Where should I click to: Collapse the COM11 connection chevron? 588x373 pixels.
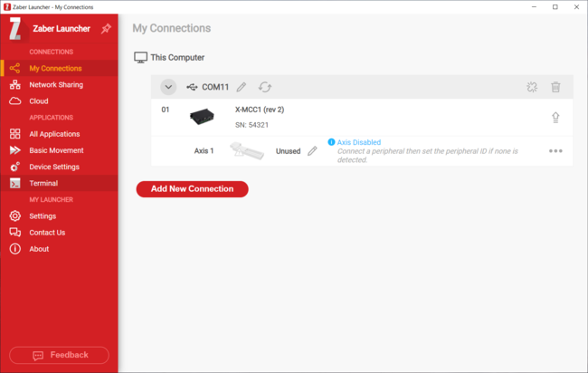(x=168, y=87)
